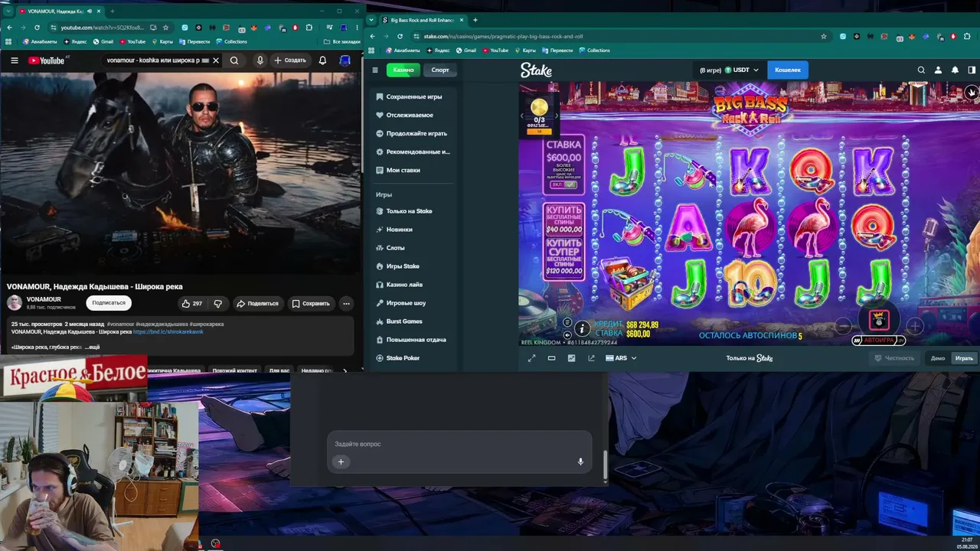980x551 pixels.
Task: Click the YouTube 'Создать' create button
Action: 290,60
